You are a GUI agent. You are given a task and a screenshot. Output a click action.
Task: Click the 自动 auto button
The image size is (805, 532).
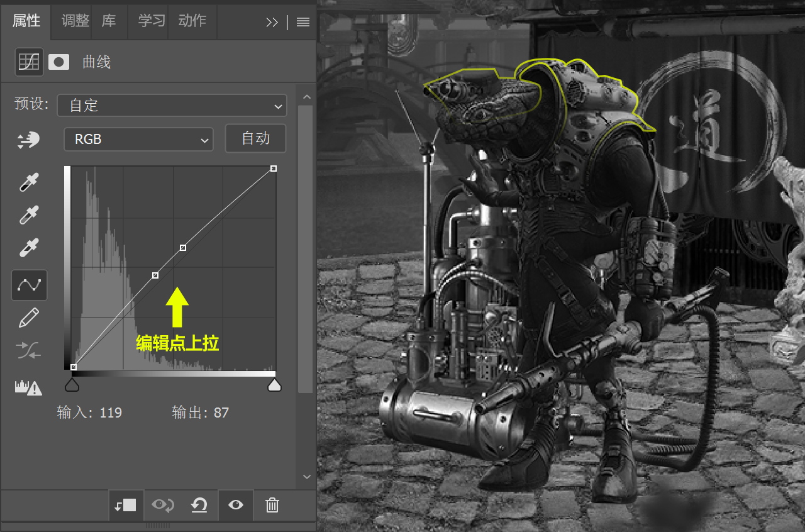point(255,138)
